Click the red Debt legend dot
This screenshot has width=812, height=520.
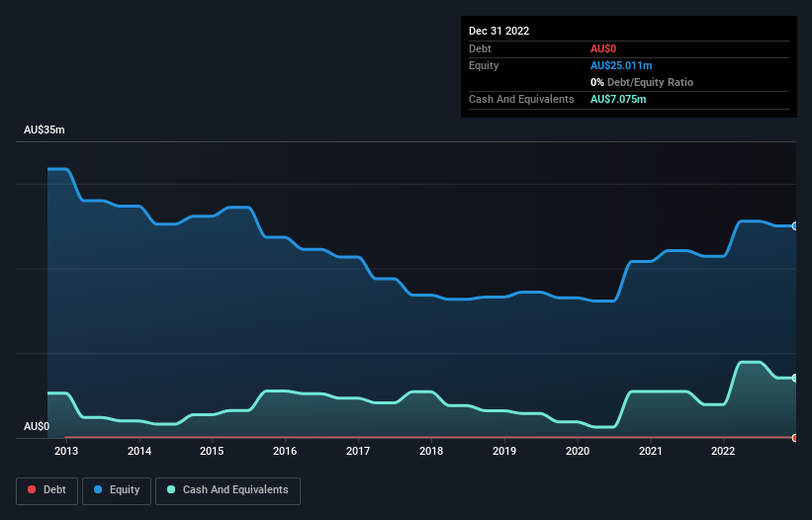click(32, 489)
